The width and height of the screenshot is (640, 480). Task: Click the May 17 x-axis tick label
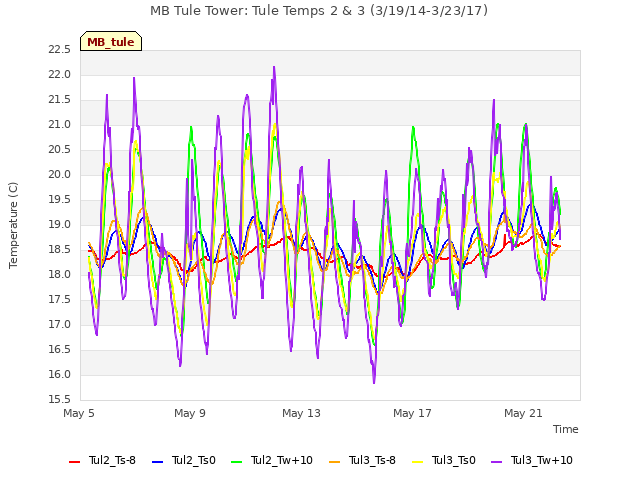(x=412, y=413)
